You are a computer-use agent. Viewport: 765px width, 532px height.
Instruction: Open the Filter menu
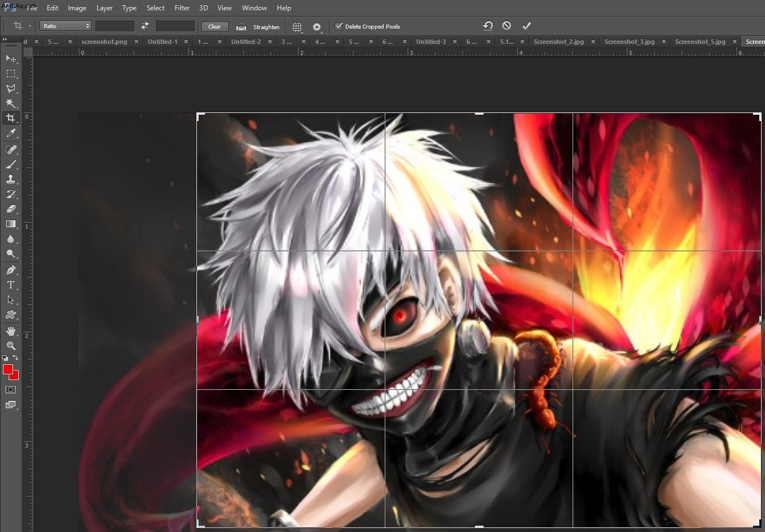click(182, 8)
